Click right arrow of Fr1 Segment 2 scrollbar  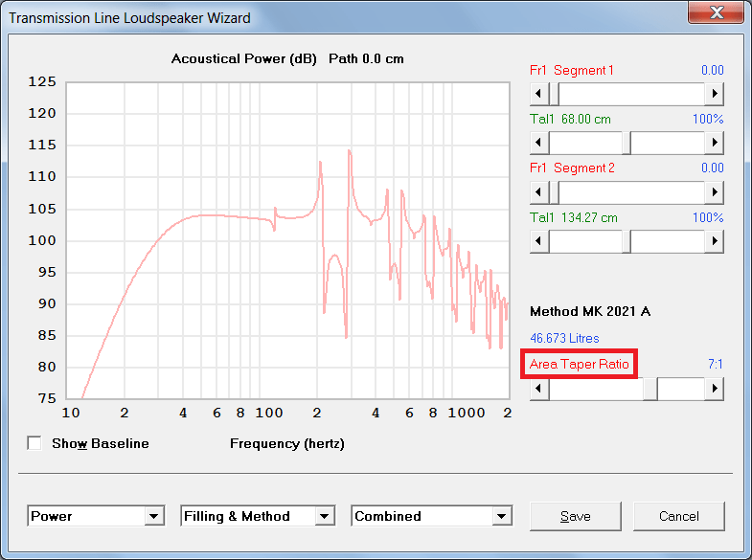pyautogui.click(x=714, y=192)
